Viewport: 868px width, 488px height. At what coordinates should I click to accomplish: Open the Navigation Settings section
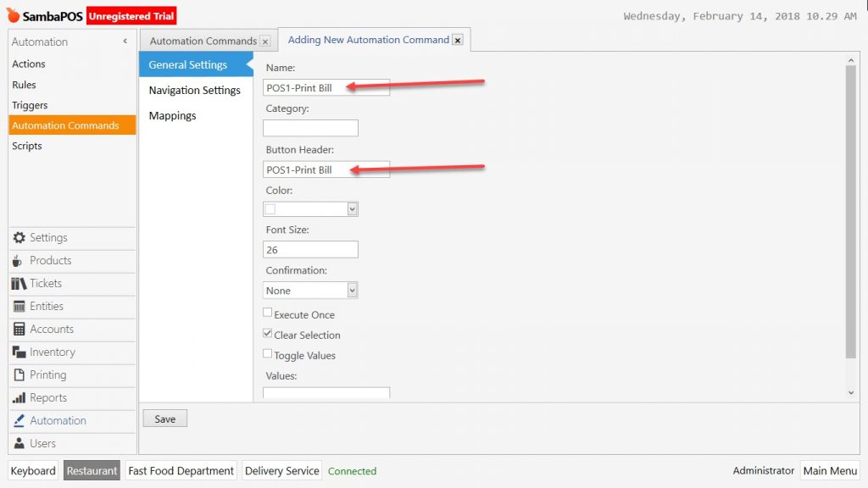[x=196, y=90]
